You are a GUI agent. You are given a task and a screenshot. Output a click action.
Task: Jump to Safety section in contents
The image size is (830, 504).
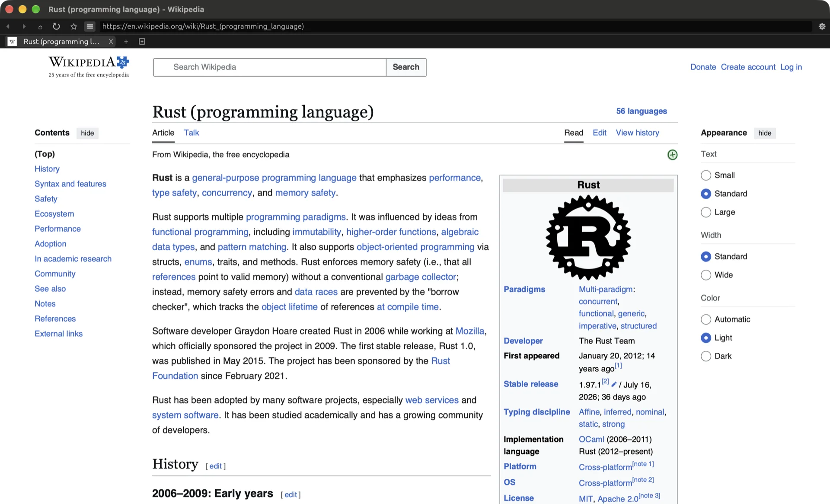(46, 199)
